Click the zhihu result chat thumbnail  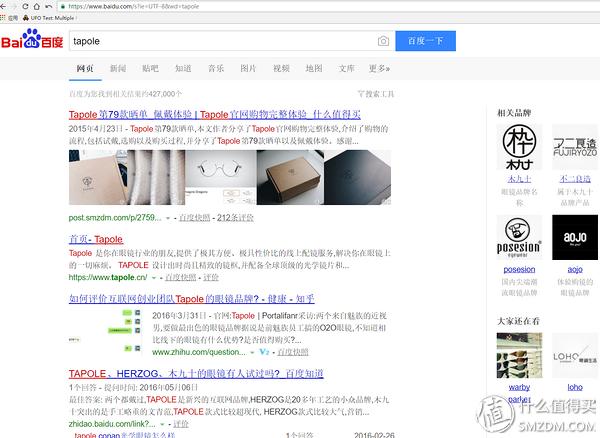105,331
